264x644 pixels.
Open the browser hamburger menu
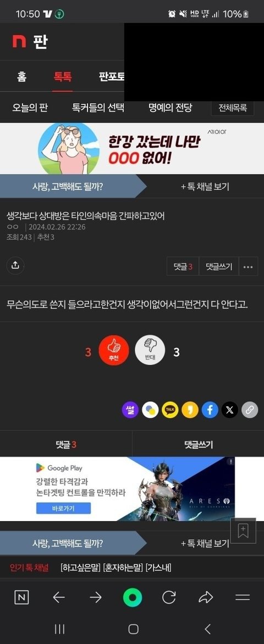click(x=243, y=597)
